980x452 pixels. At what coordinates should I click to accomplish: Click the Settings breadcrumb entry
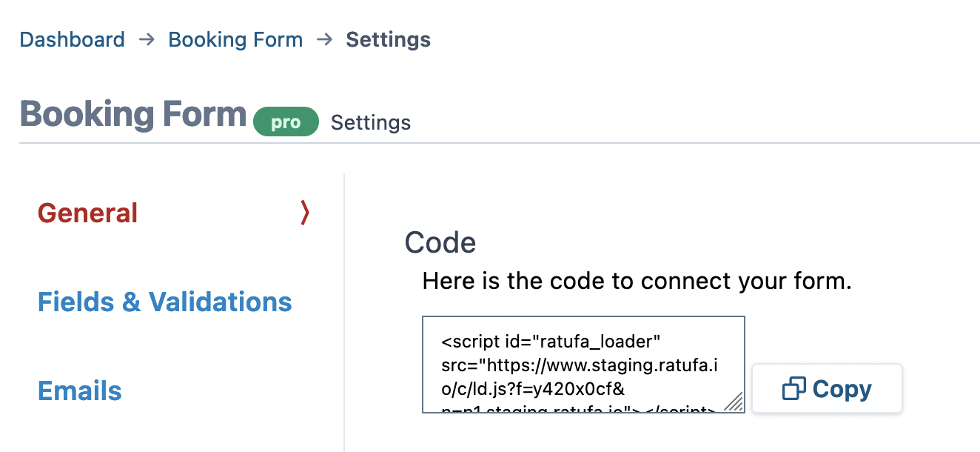click(x=388, y=39)
